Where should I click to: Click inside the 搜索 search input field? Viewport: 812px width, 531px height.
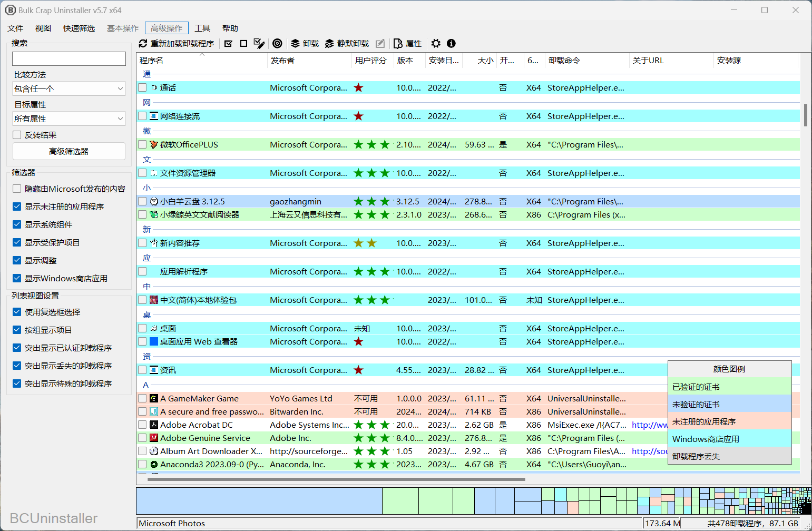point(69,58)
